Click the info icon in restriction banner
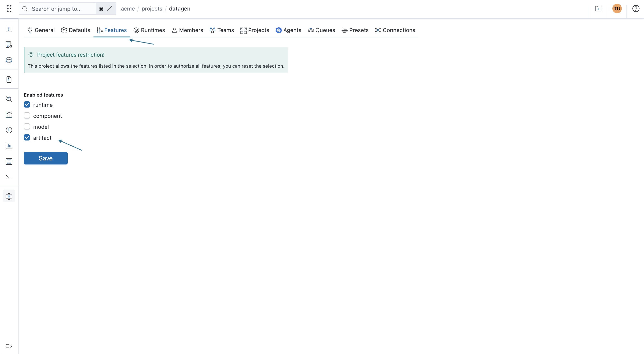This screenshot has height=354, width=644. tap(31, 54)
